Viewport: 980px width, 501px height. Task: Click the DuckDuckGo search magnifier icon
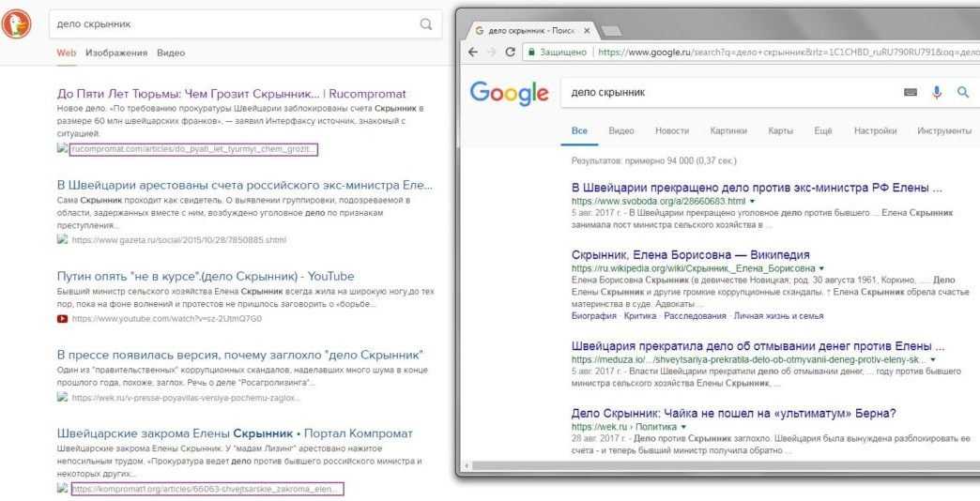(426, 24)
